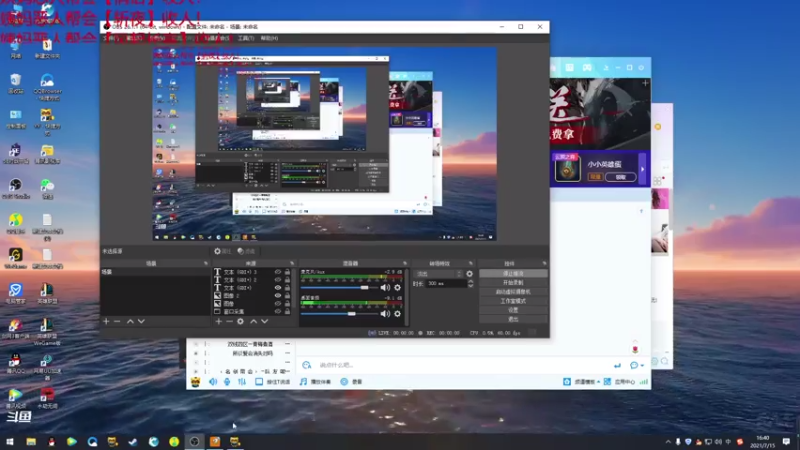The width and height of the screenshot is (800, 450).
Task: Click OBS Studio icon in taskbar
Action: (194, 442)
